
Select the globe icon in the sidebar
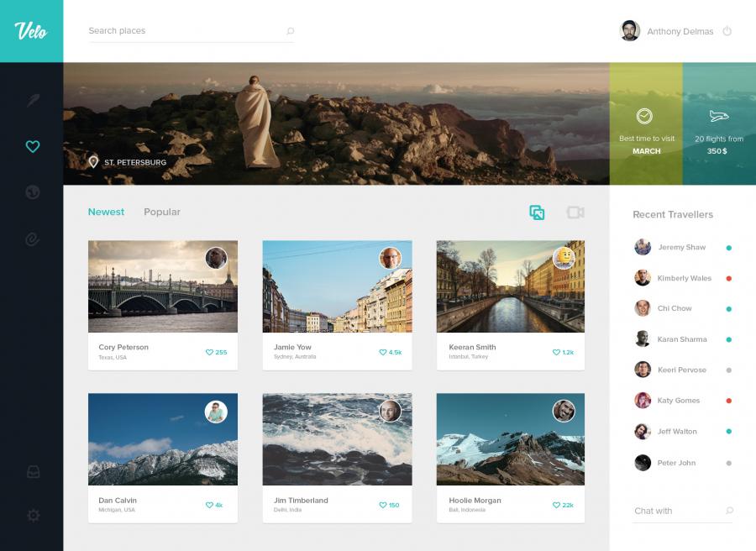pyautogui.click(x=32, y=193)
